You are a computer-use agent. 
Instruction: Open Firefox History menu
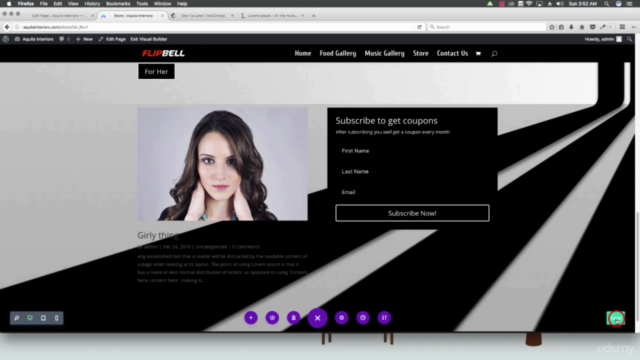[x=92, y=4]
